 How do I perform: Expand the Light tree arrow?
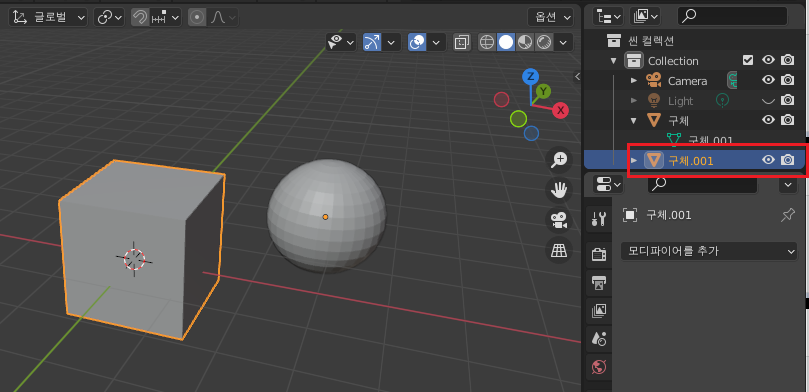634,101
